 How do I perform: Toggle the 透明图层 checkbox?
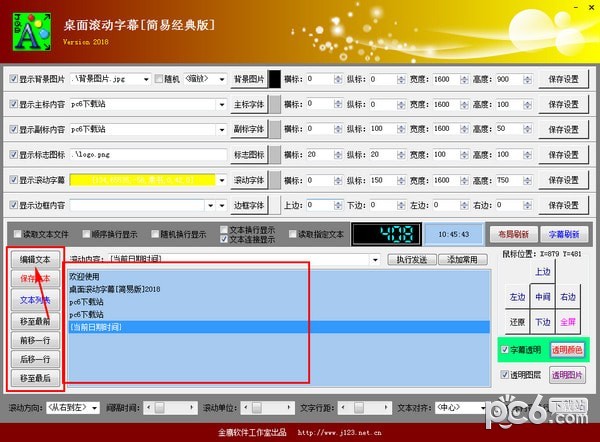pyautogui.click(x=505, y=374)
